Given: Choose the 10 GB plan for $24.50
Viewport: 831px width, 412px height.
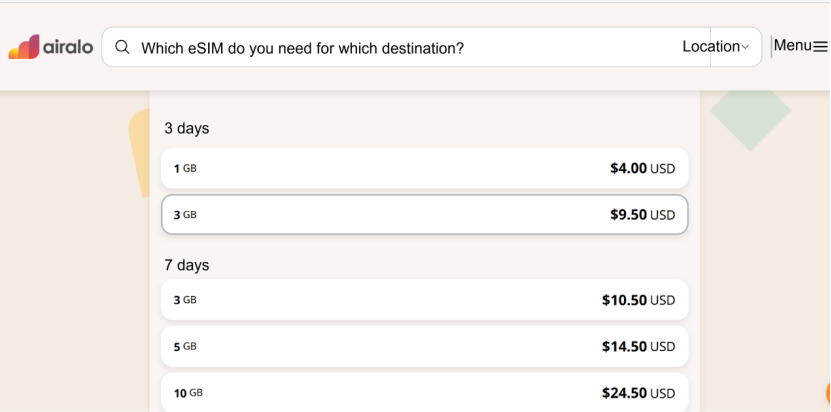Looking at the screenshot, I should click(x=424, y=392).
